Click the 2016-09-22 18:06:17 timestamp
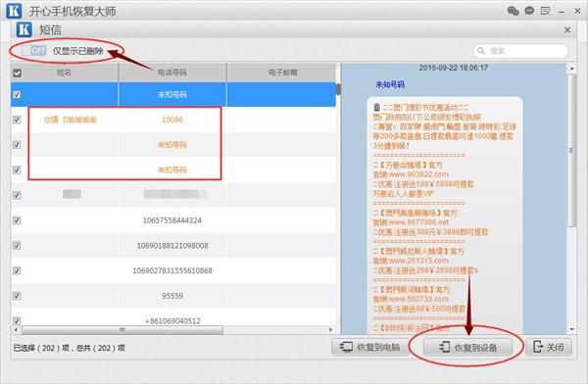The width and height of the screenshot is (588, 384). pos(453,68)
